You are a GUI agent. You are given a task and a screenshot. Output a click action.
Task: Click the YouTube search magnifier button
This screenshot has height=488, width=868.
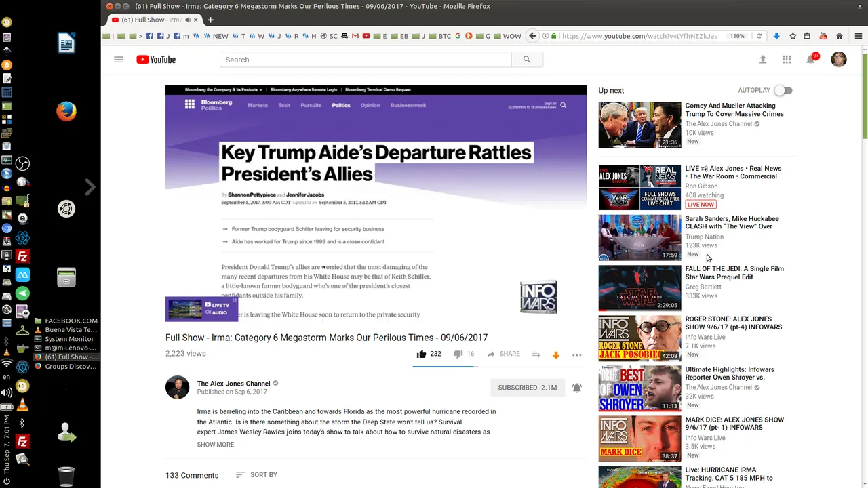(x=527, y=60)
